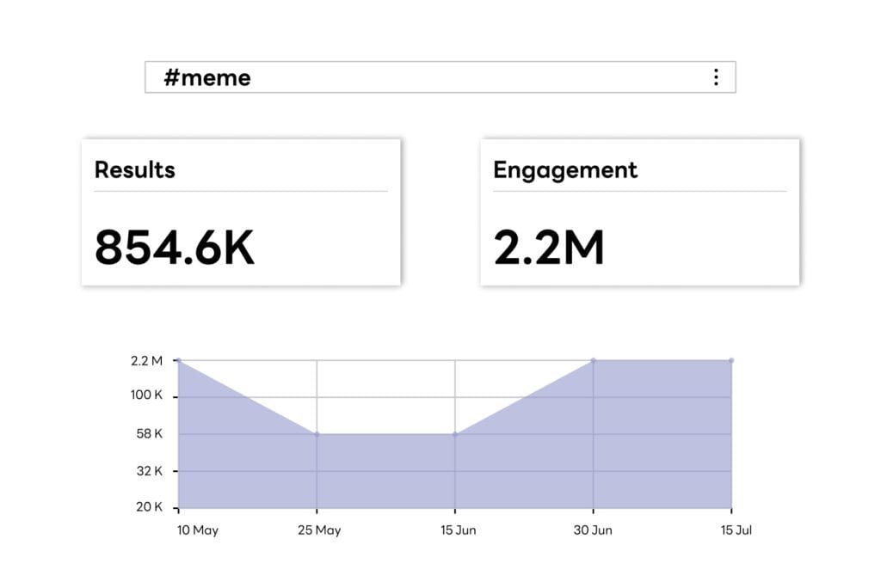Select the 2.2M data point on 10 May
The image size is (881, 588).
[178, 360]
